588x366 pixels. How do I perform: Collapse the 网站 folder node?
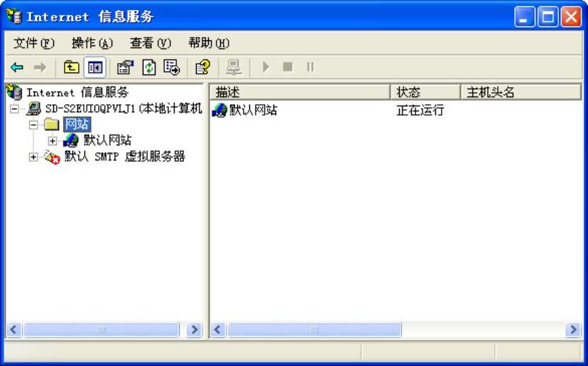(x=33, y=125)
